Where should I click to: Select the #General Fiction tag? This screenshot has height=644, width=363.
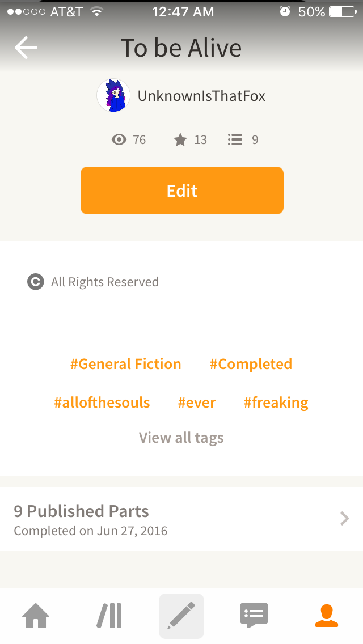click(x=126, y=364)
